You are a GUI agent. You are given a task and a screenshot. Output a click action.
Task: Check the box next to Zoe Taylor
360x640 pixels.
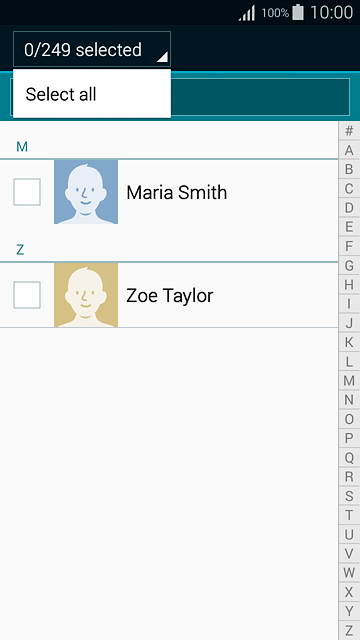pos(27,295)
